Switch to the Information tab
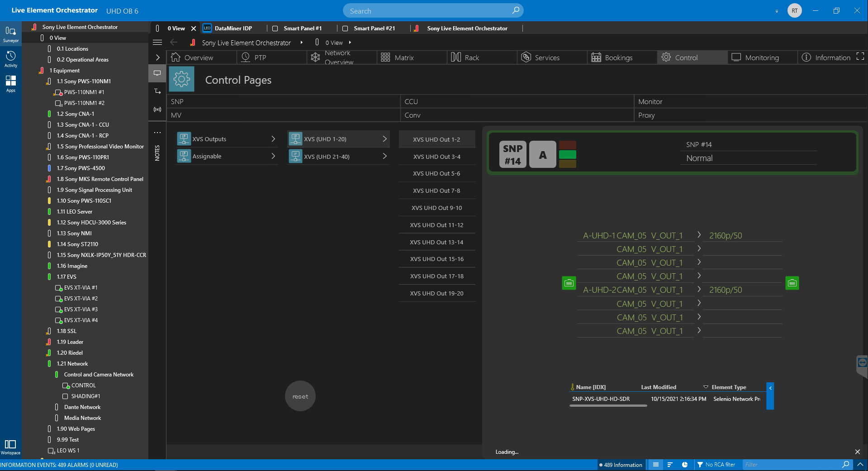 827,57
